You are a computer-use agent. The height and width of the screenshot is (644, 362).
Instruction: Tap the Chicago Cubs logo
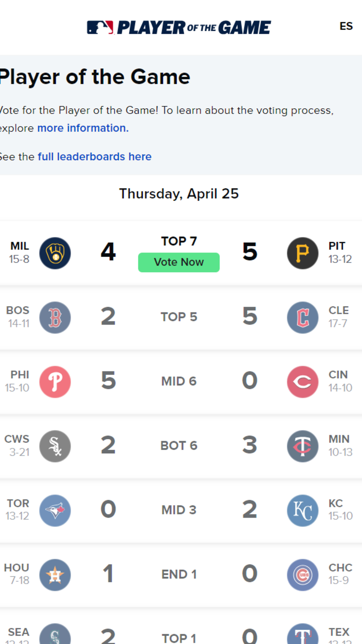(x=303, y=575)
